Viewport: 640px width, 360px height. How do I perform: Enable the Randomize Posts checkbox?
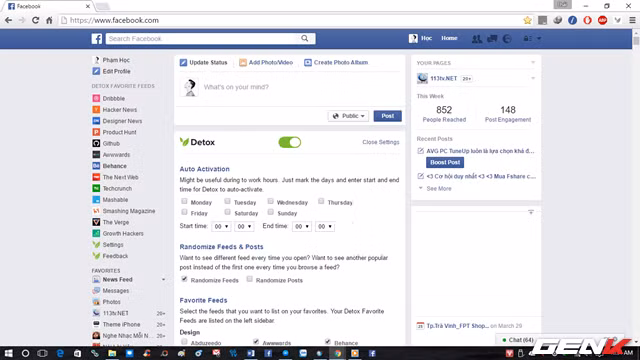(x=249, y=279)
